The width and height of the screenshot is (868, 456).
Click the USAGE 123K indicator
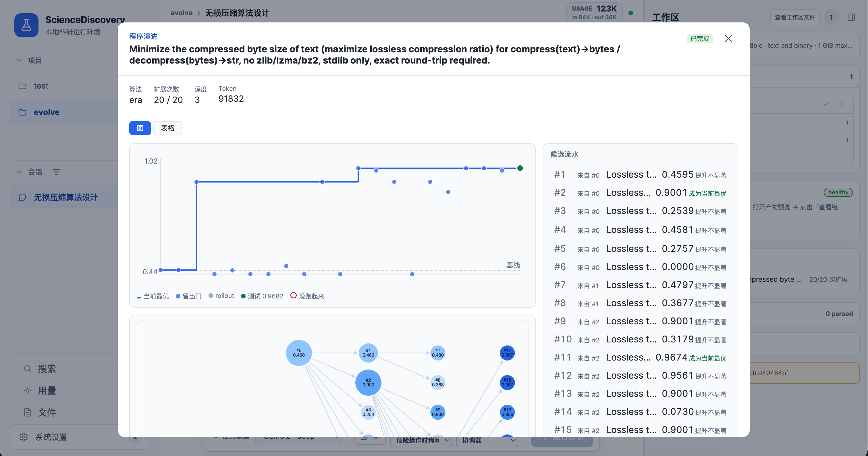coord(594,12)
